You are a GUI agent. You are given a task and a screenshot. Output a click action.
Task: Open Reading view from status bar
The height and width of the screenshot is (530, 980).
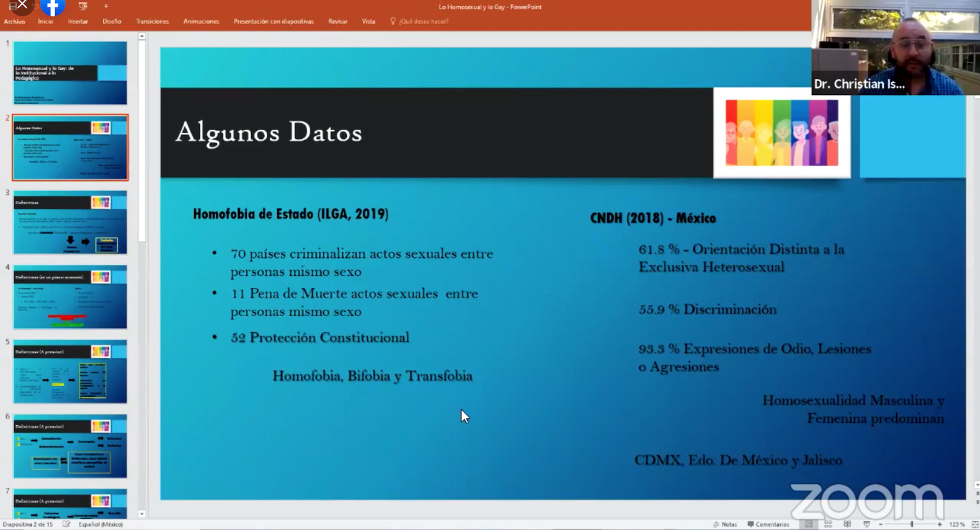(x=847, y=524)
